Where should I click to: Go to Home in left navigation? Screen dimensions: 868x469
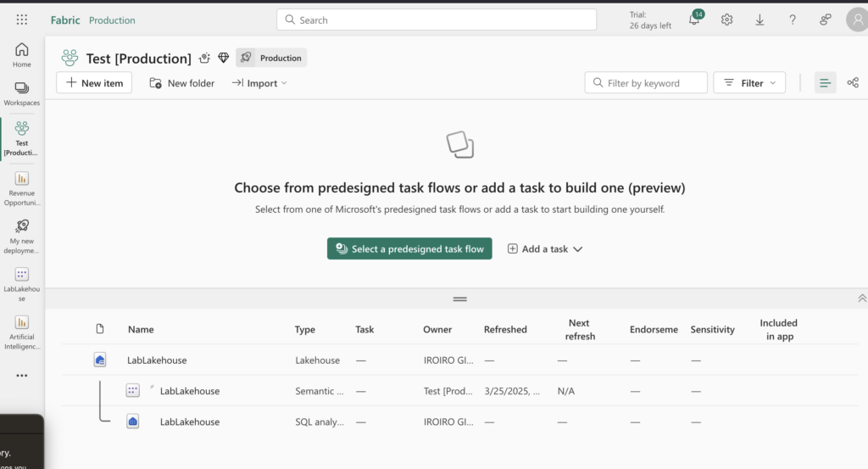click(21, 55)
